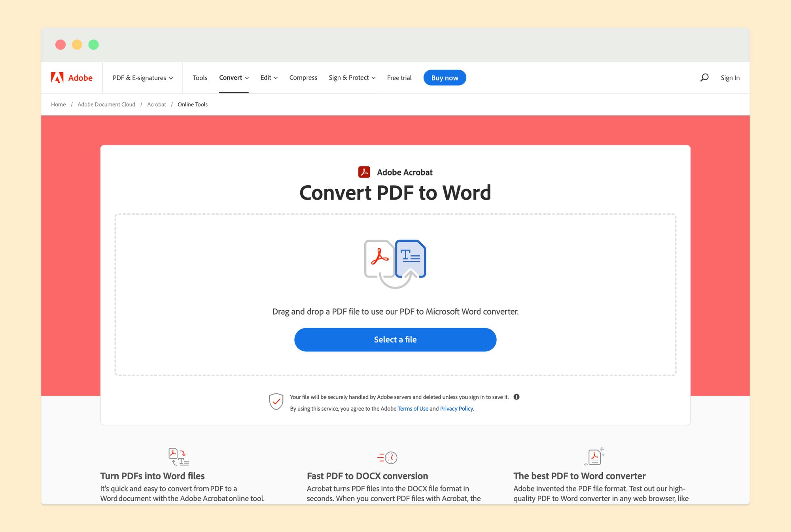Click Adobe Document Cloud in the breadcrumb
Screen dimensions: 791x532
click(x=106, y=104)
